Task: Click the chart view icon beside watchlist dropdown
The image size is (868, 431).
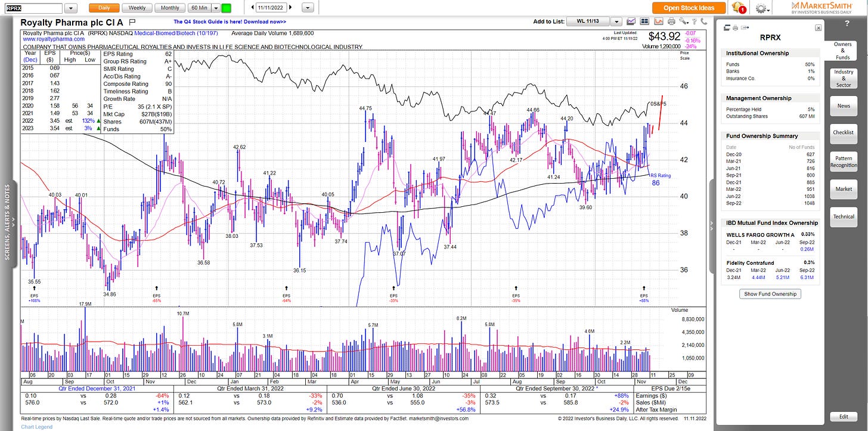Action: 631,21
